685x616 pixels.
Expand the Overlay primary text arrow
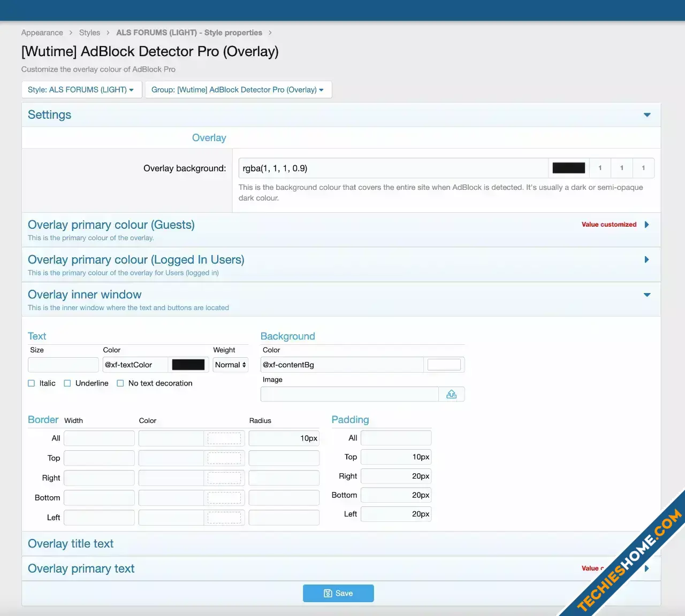point(646,568)
